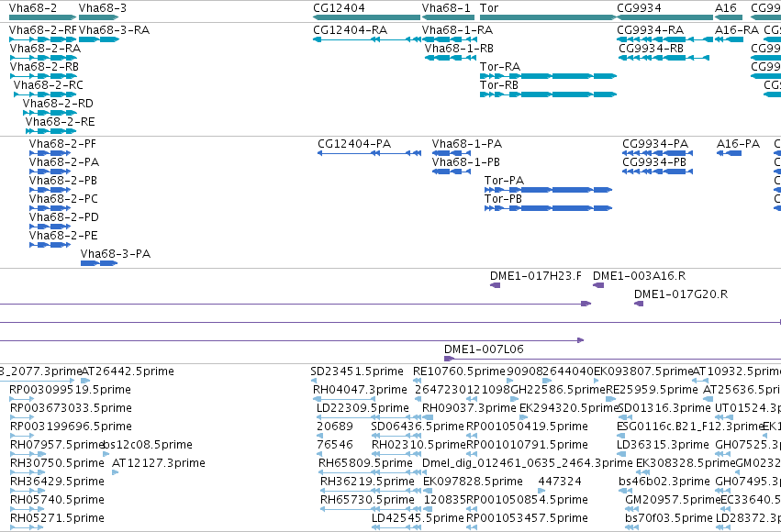The image size is (781, 532).
Task: Select the CG9934-PA protein
Action: pos(657,153)
